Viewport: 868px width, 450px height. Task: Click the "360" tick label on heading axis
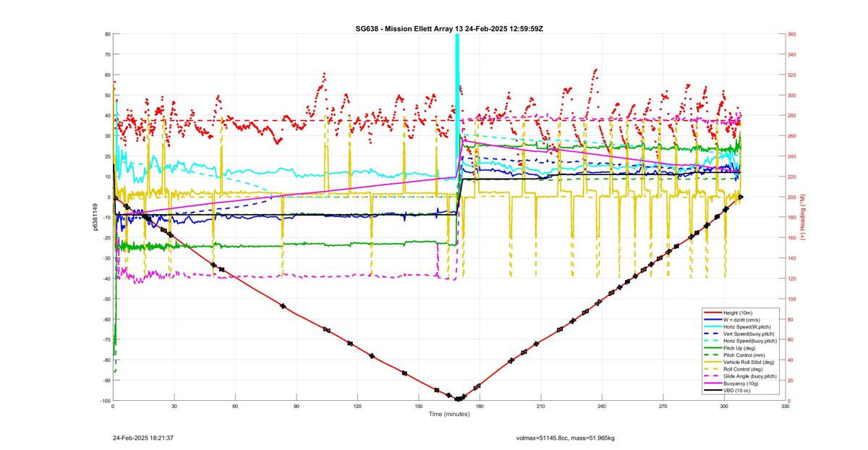pyautogui.click(x=791, y=34)
